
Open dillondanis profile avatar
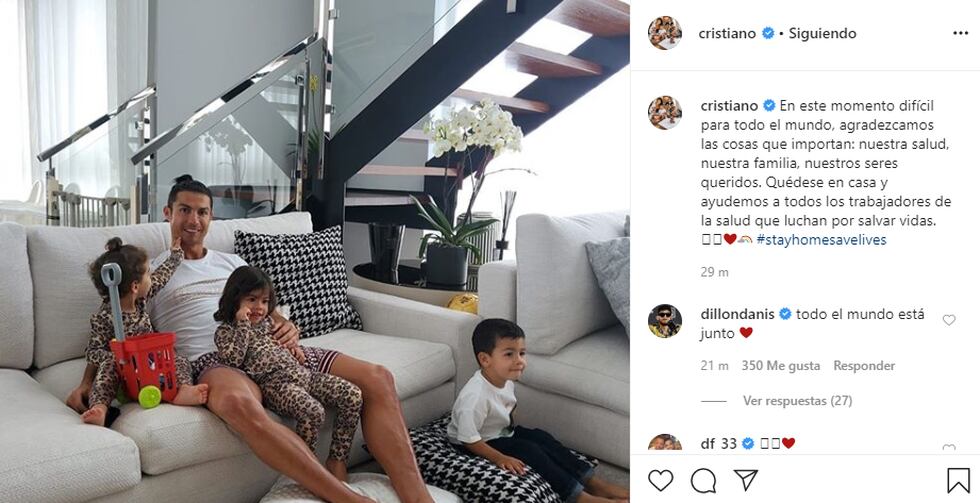click(664, 321)
